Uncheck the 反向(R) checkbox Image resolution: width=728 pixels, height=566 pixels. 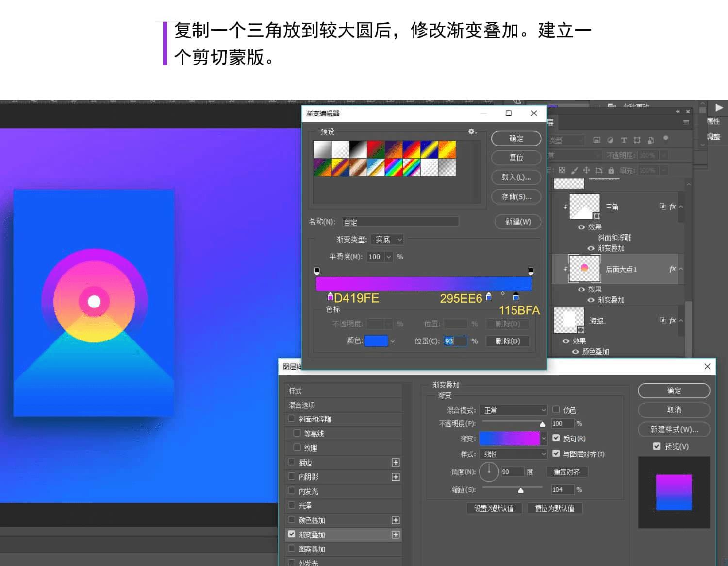[556, 438]
